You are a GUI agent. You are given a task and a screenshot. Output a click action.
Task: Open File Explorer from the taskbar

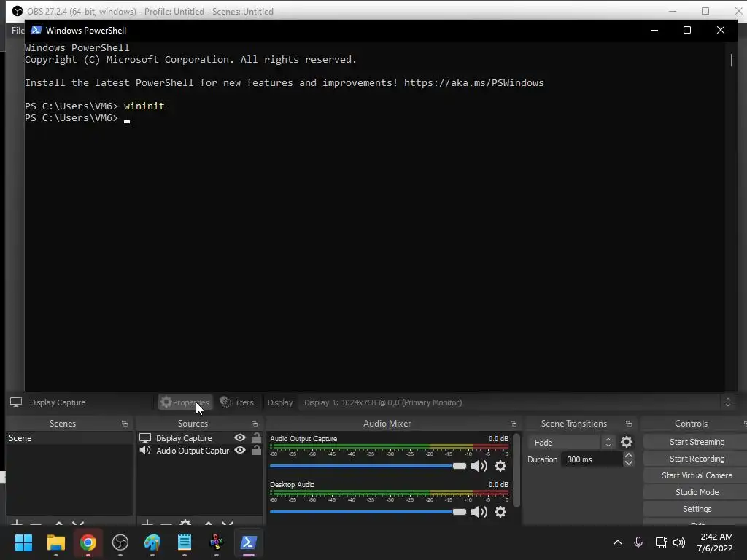(55, 542)
